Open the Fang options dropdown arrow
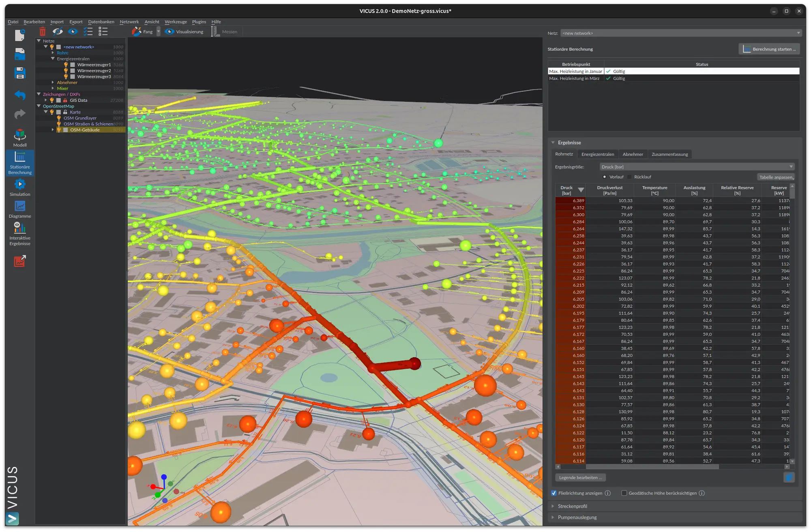This screenshot has height=532, width=811. (159, 32)
